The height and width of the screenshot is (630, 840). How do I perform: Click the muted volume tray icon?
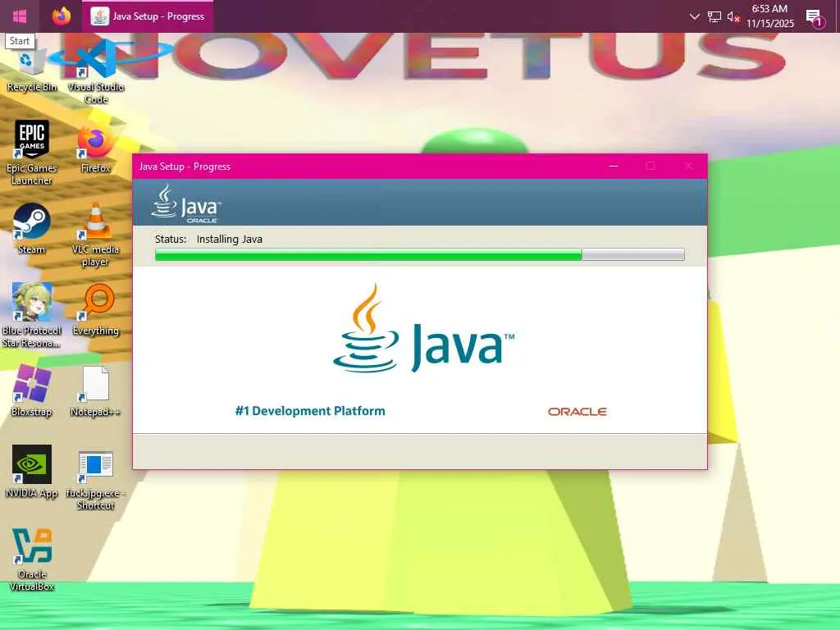click(733, 16)
